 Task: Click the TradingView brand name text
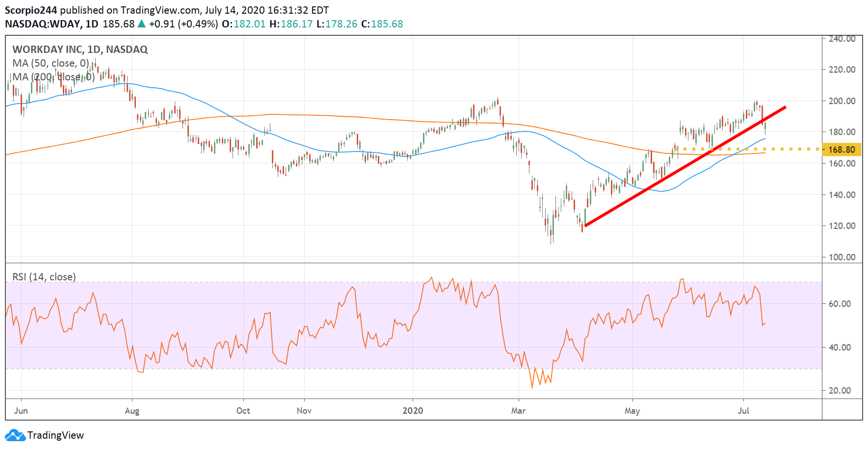(55, 435)
